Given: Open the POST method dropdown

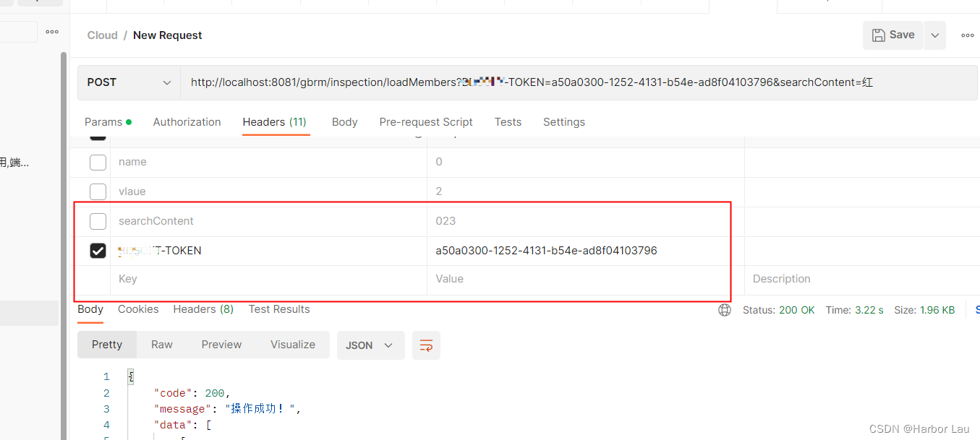Looking at the screenshot, I should (x=128, y=82).
